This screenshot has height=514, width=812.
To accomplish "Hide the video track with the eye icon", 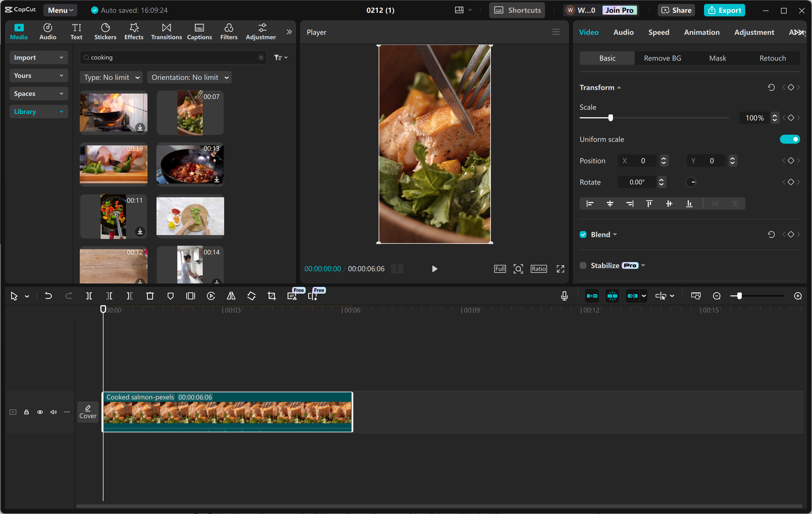I will click(x=40, y=412).
